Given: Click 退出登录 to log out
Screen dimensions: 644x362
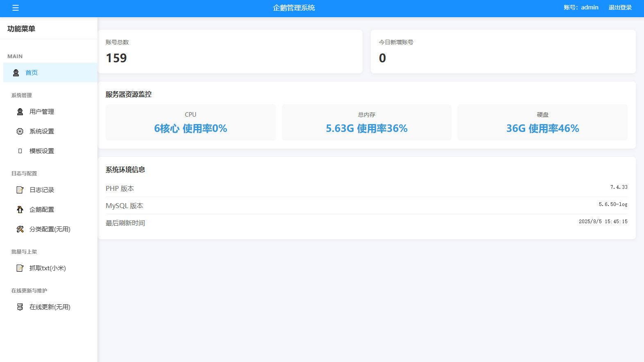Looking at the screenshot, I should tap(620, 7).
